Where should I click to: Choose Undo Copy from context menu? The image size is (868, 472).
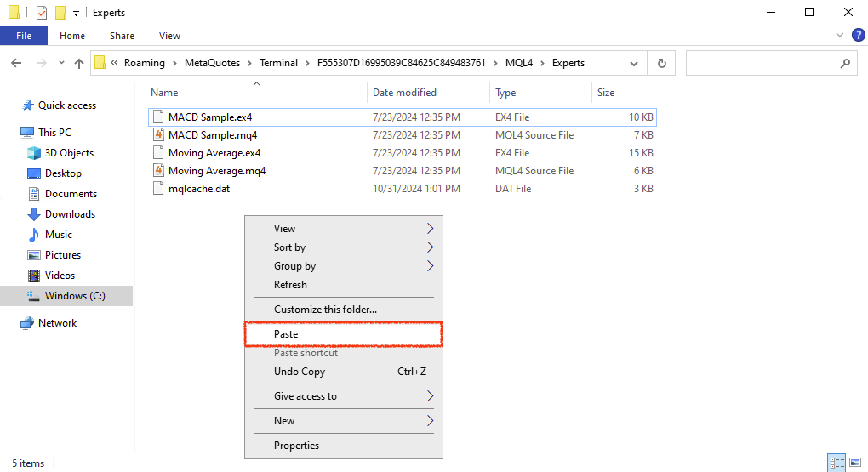click(344, 372)
